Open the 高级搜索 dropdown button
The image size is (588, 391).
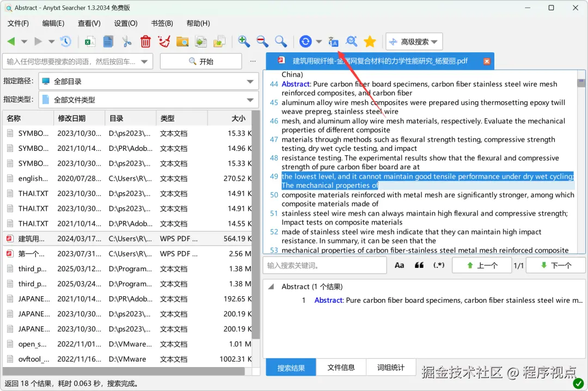(x=414, y=41)
